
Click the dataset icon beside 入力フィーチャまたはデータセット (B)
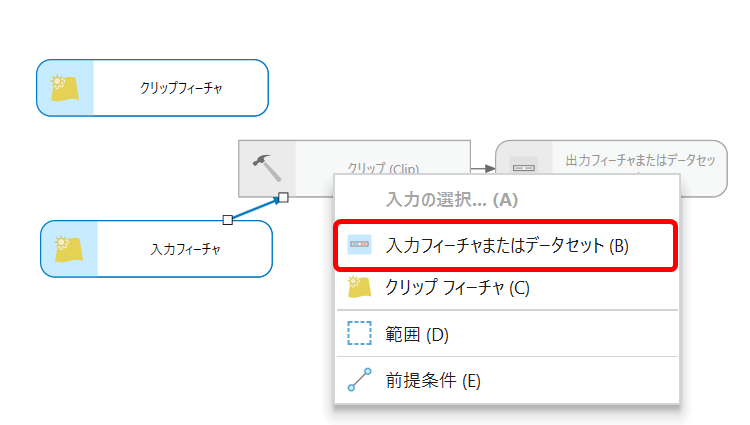(x=359, y=245)
